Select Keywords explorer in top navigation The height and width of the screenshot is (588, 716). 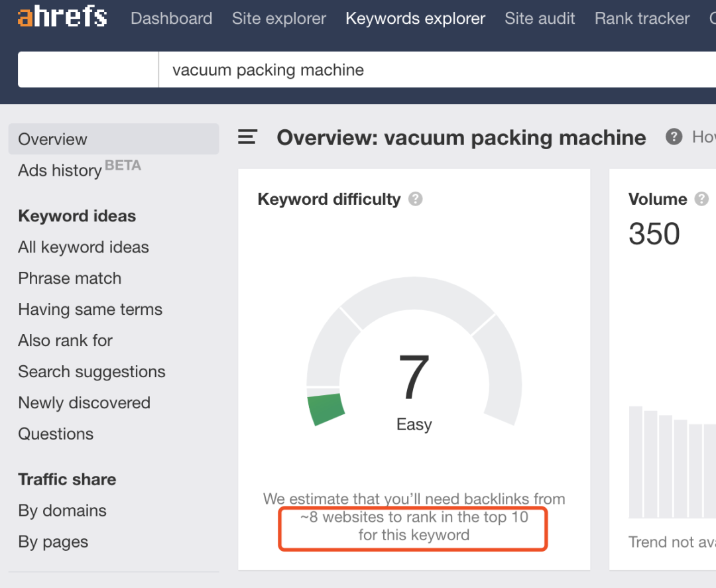pyautogui.click(x=415, y=19)
